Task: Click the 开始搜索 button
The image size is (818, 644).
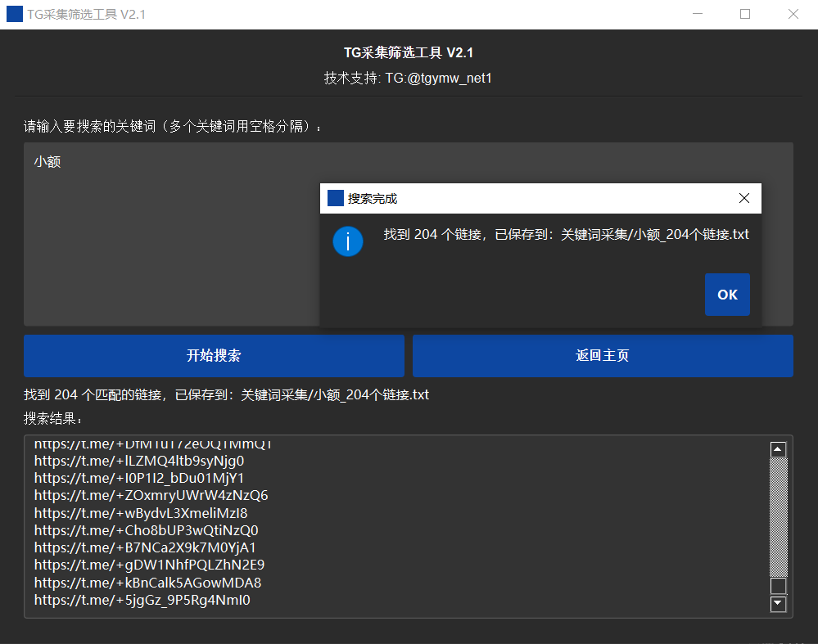Action: click(x=214, y=356)
